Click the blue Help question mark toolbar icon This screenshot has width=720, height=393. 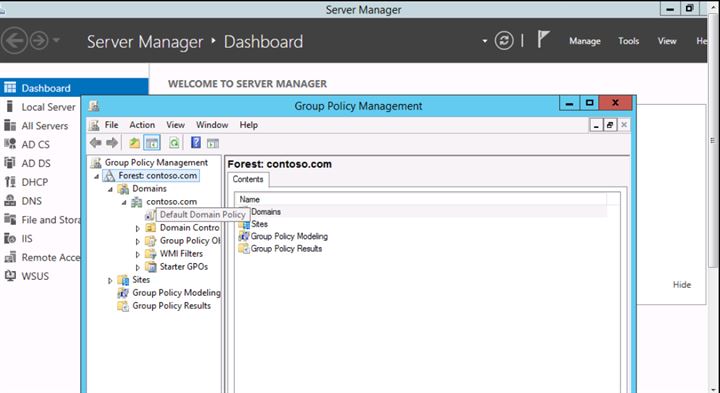[x=196, y=143]
